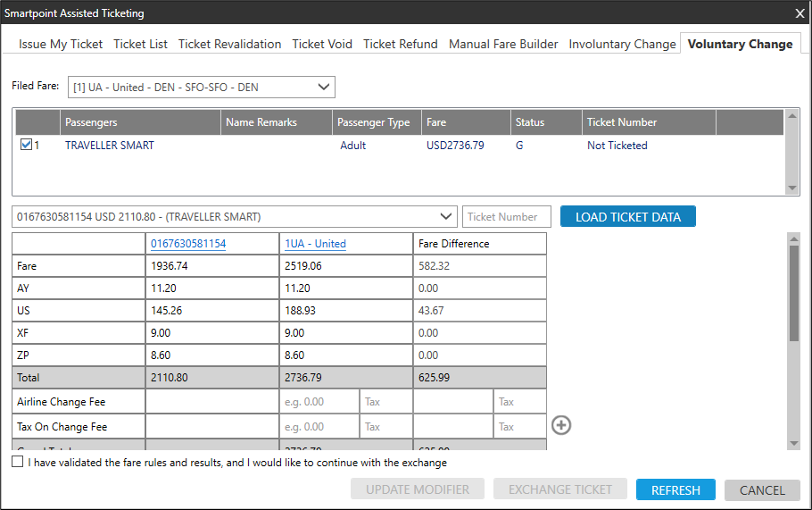This screenshot has height=510, width=812.
Task: Check the fare rules validation checkbox
Action: point(19,463)
